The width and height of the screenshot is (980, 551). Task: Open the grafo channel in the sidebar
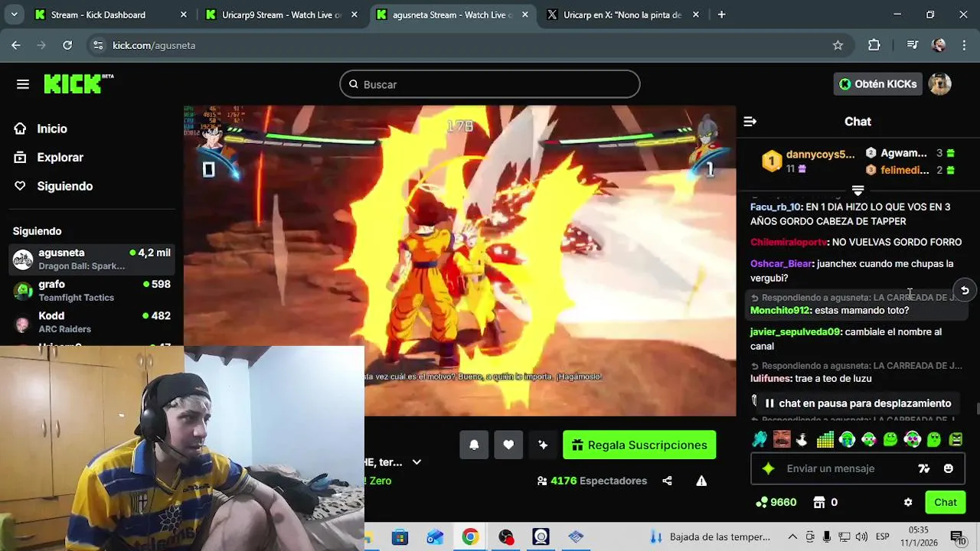(92, 291)
